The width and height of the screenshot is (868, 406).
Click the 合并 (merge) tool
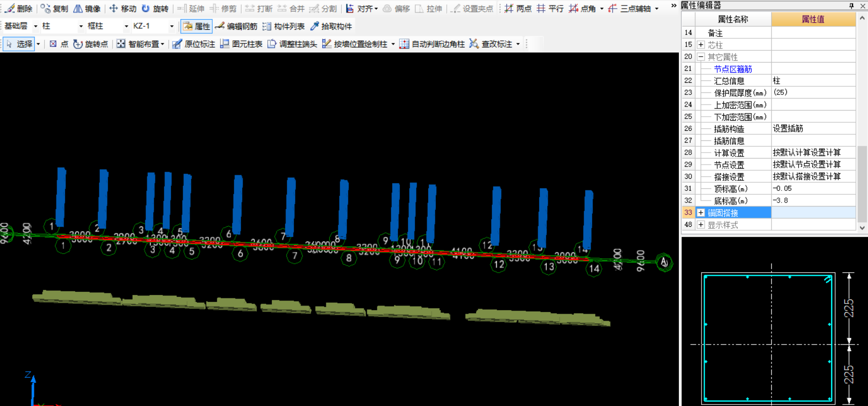click(x=291, y=9)
